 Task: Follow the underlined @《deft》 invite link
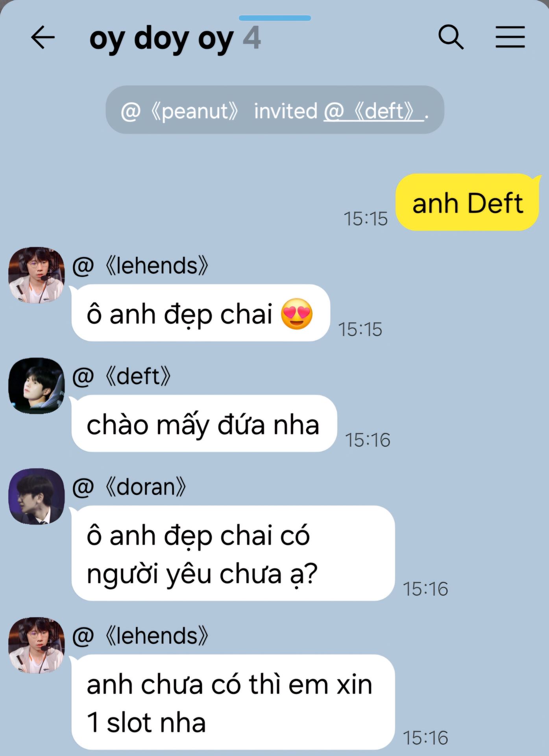click(373, 111)
